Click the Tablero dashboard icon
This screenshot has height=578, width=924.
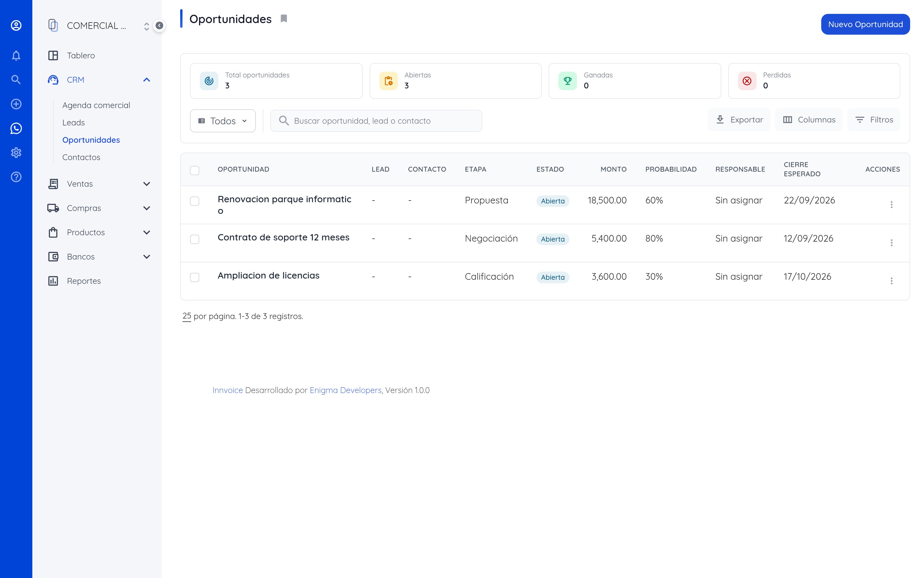53,55
